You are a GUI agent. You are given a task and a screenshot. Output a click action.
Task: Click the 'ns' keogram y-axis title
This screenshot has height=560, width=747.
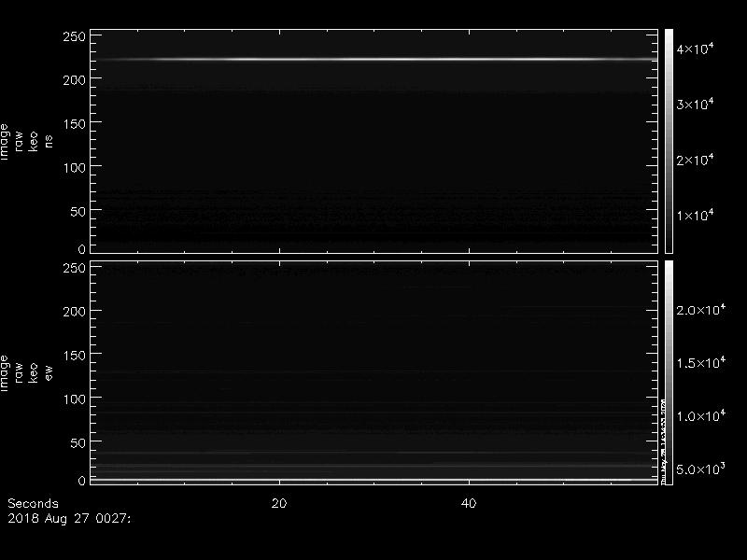pos(49,141)
